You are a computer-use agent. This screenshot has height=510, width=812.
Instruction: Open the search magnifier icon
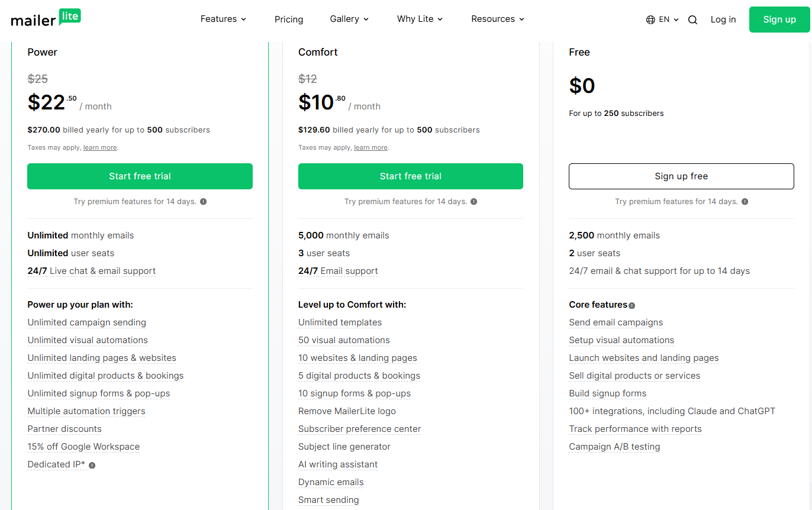click(692, 20)
